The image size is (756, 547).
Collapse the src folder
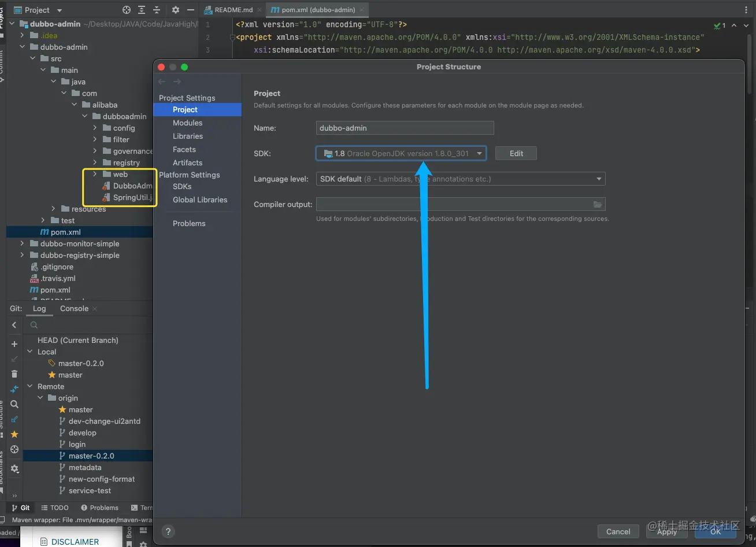[x=33, y=58]
